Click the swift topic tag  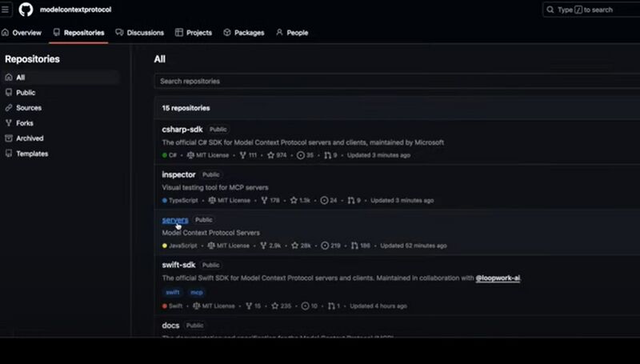(173, 293)
